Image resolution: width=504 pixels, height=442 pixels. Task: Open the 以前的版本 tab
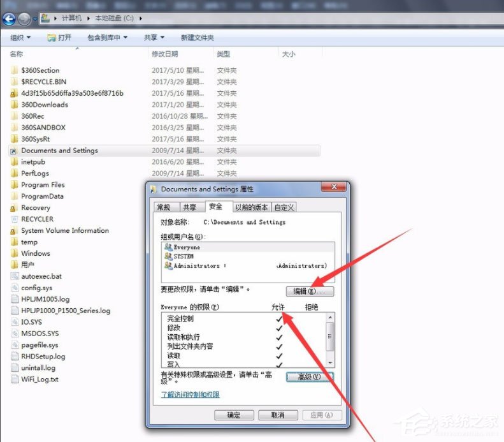(x=252, y=207)
